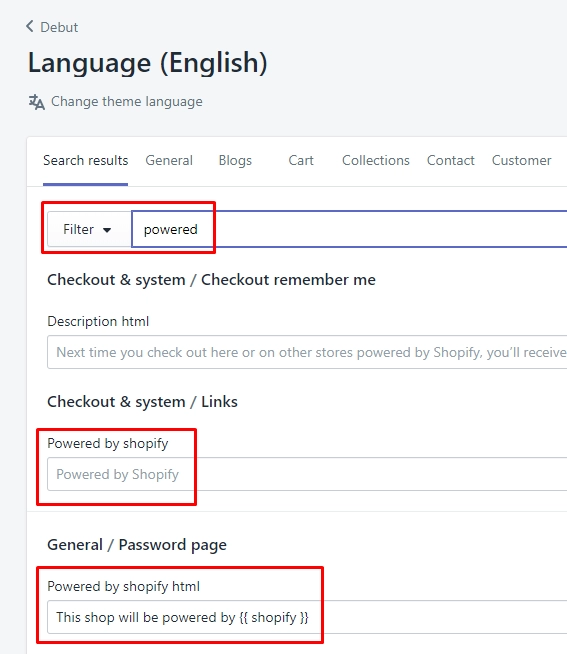Select the Contact tab
This screenshot has width=567, height=654.
click(451, 161)
